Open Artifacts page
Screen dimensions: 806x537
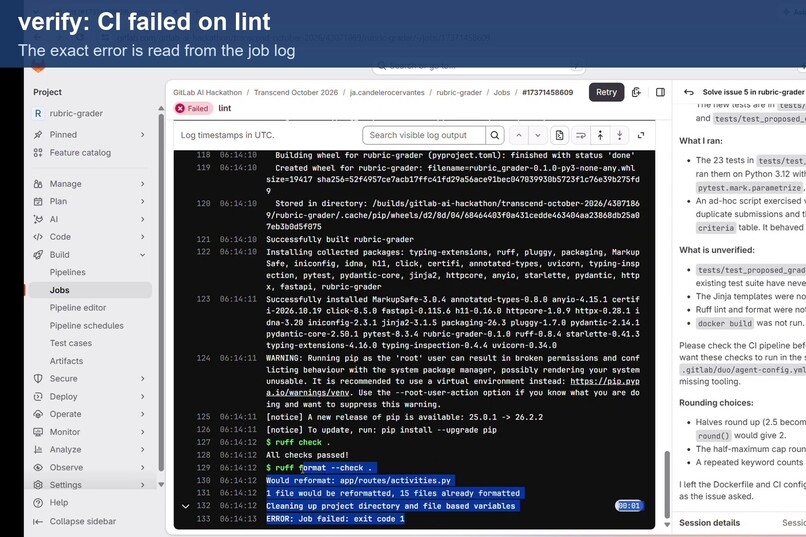point(66,361)
